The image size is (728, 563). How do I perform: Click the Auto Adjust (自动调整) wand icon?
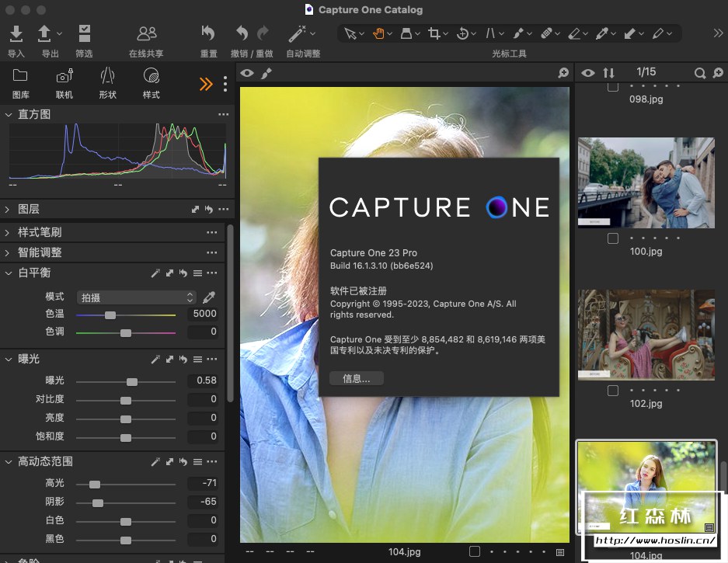[297, 33]
